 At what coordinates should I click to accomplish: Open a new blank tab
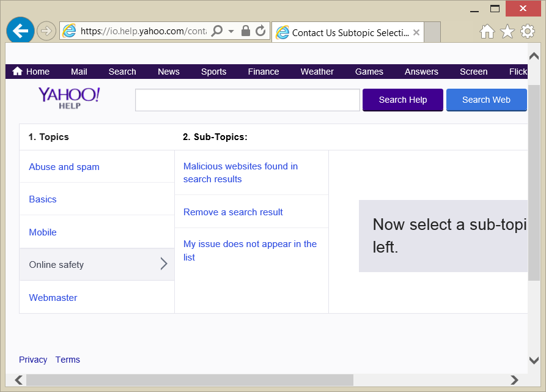pos(432,32)
